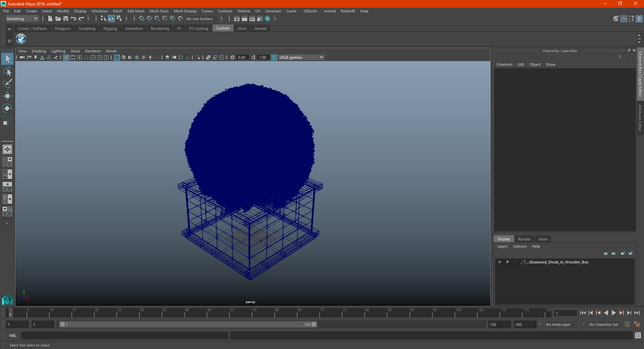Open the No Character Set dropdown
This screenshot has width=644, height=349.
604,325
